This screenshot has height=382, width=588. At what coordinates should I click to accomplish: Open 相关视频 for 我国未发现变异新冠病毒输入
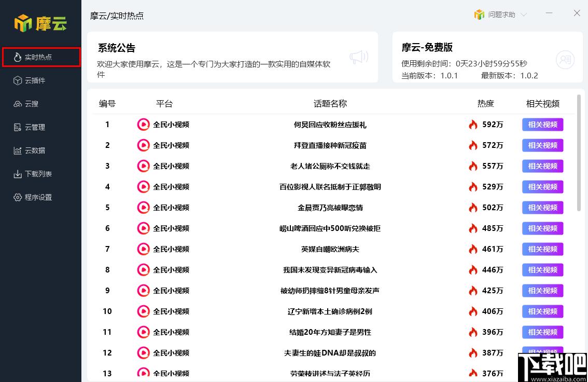[542, 270]
